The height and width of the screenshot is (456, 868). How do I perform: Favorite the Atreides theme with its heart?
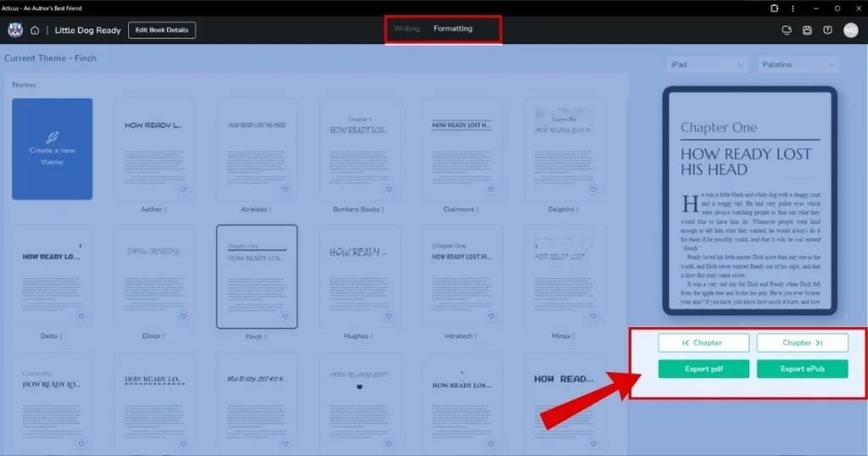click(286, 189)
